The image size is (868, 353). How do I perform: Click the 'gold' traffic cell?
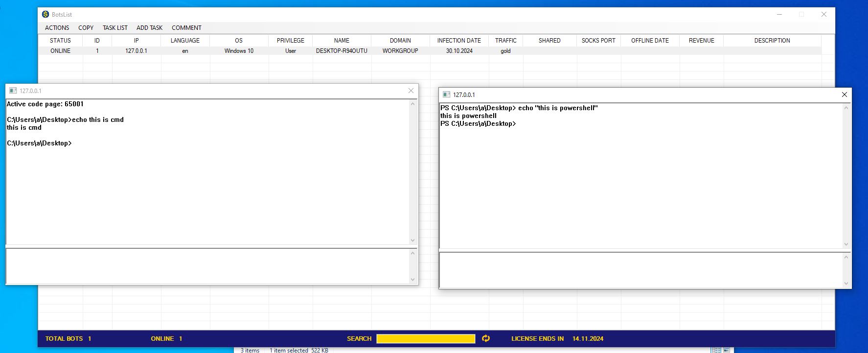tap(505, 51)
